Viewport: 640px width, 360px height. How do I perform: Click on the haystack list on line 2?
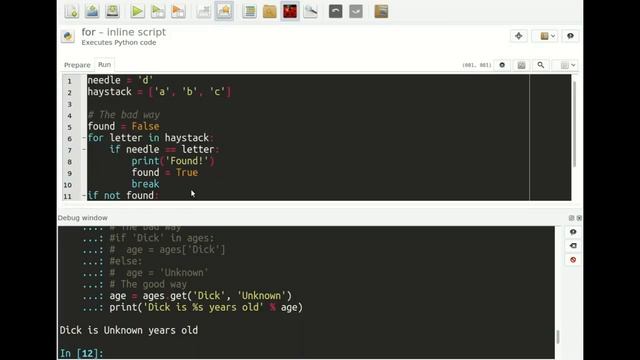190,92
